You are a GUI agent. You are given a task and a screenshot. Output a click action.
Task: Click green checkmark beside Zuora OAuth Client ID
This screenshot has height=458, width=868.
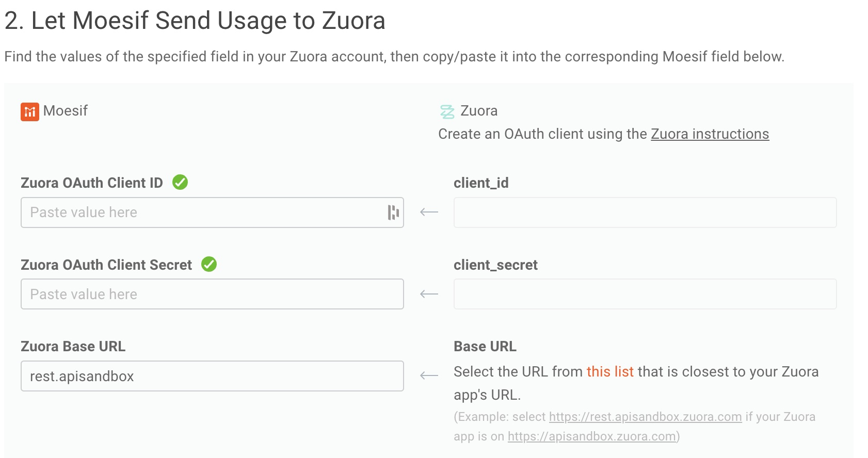180,182
